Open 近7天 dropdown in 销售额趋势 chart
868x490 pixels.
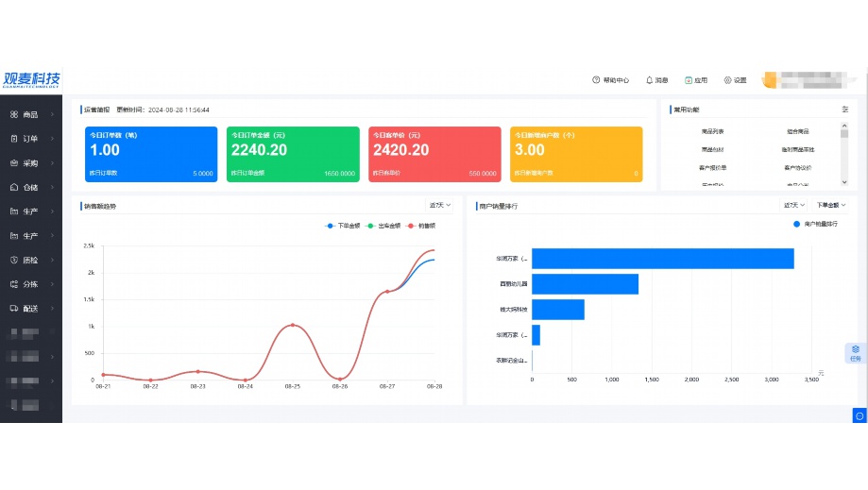(440, 205)
